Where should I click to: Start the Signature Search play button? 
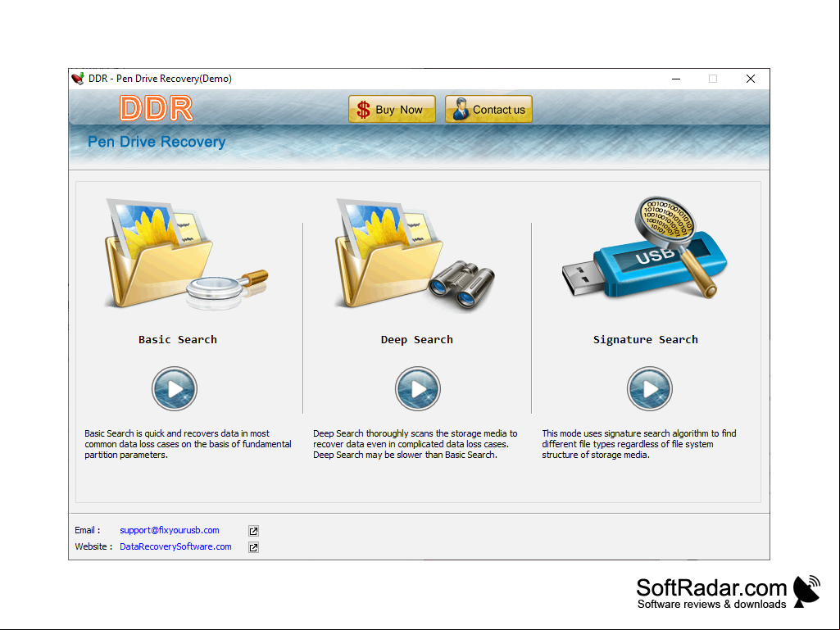[650, 389]
